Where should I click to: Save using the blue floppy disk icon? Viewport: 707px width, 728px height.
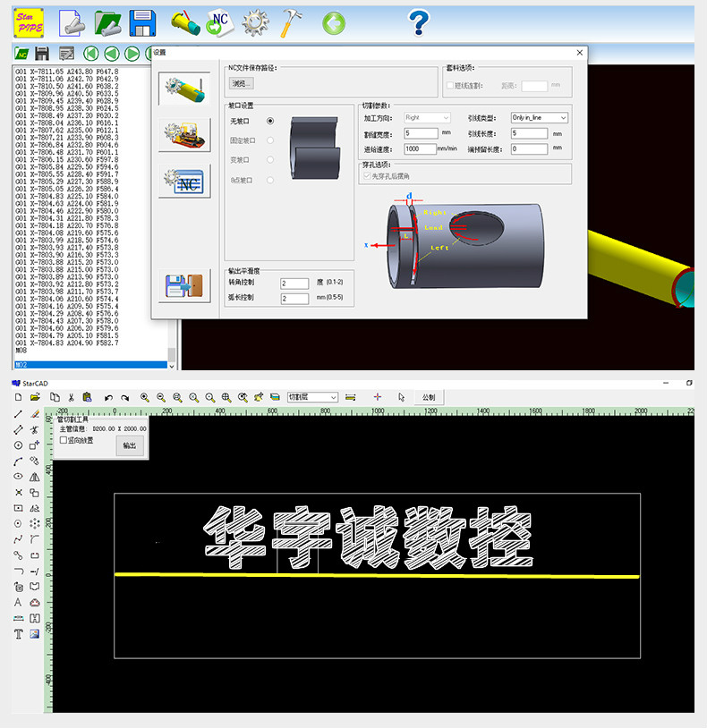coord(143,23)
